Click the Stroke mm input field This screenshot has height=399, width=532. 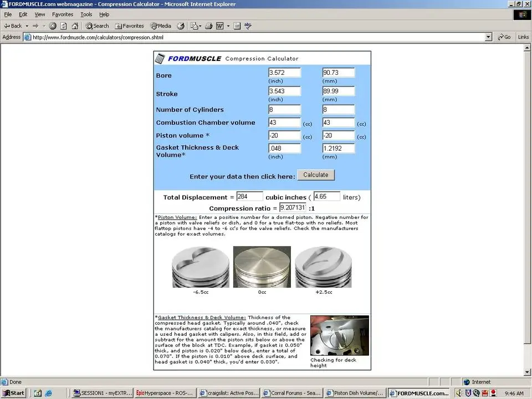click(339, 91)
